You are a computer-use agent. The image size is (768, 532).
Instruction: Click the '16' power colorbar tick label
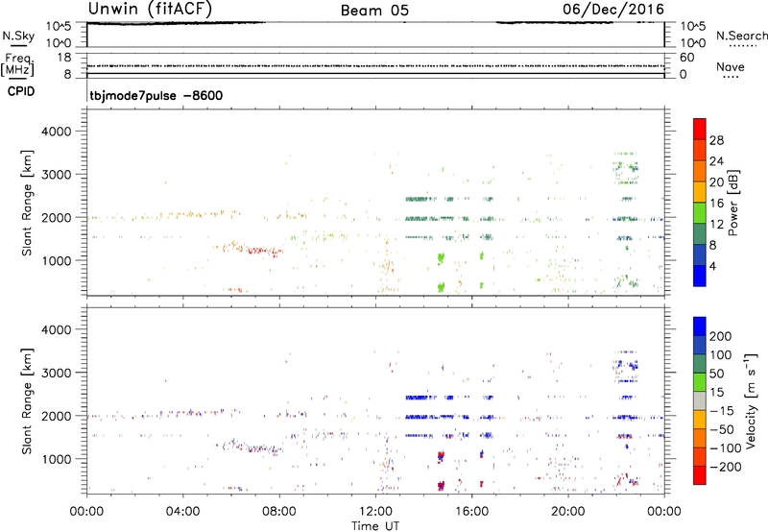[716, 204]
